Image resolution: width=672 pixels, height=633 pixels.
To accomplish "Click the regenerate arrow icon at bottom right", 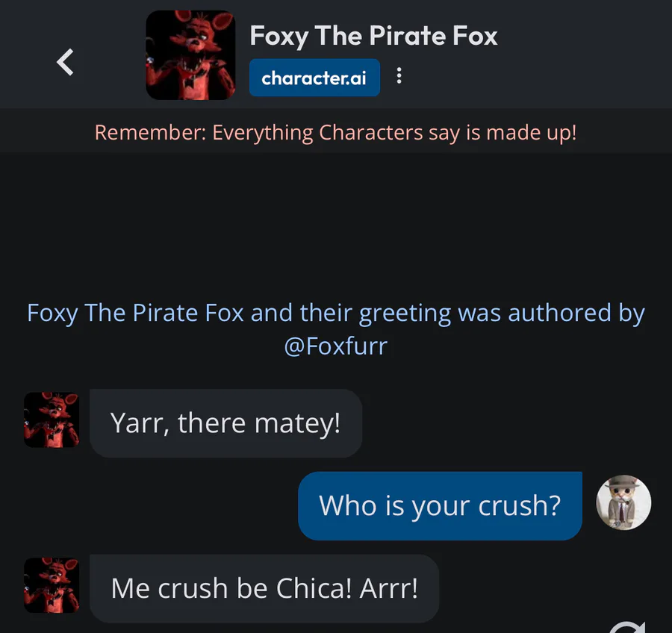I will pos(630,627).
